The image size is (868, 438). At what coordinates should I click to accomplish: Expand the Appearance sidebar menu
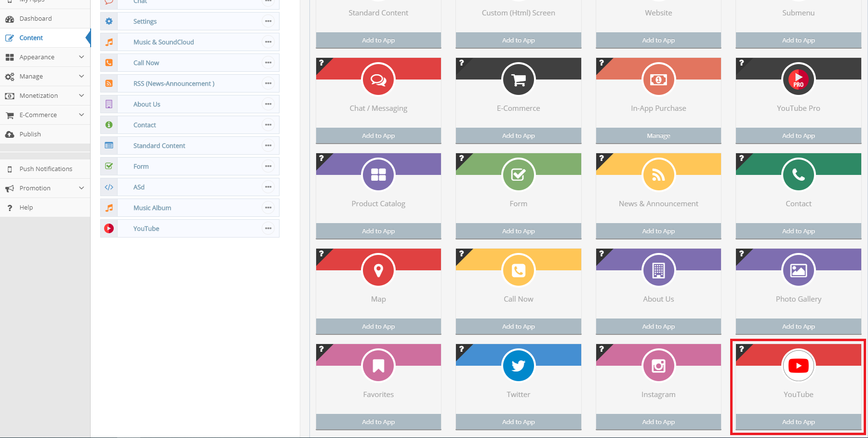[45, 57]
